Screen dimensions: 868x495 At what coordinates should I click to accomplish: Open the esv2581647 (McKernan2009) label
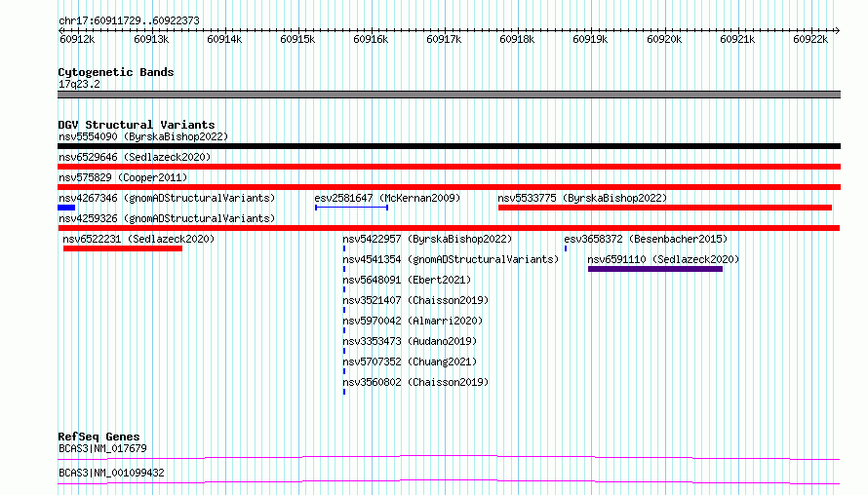pos(387,198)
